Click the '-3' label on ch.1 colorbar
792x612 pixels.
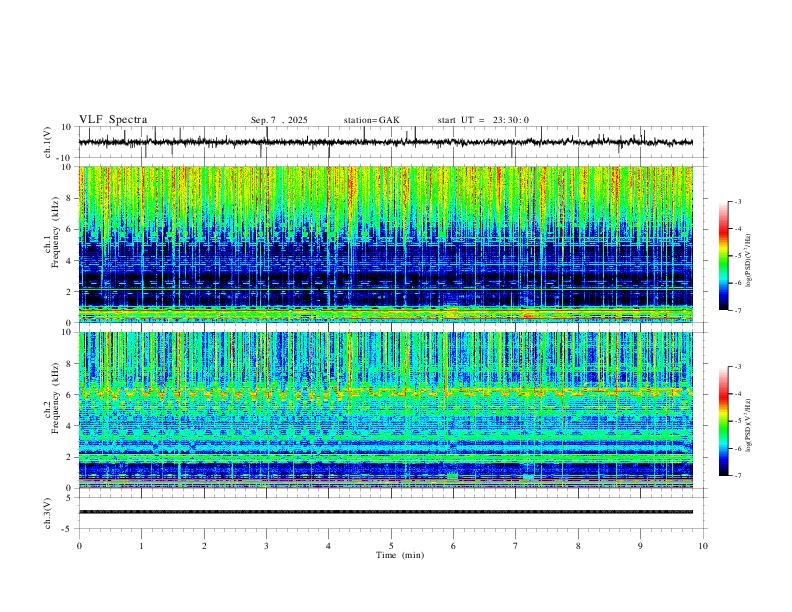point(737,201)
